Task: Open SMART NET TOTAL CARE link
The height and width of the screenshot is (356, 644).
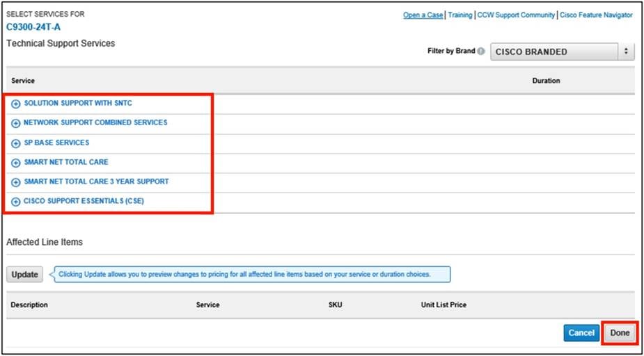Action: (66, 162)
